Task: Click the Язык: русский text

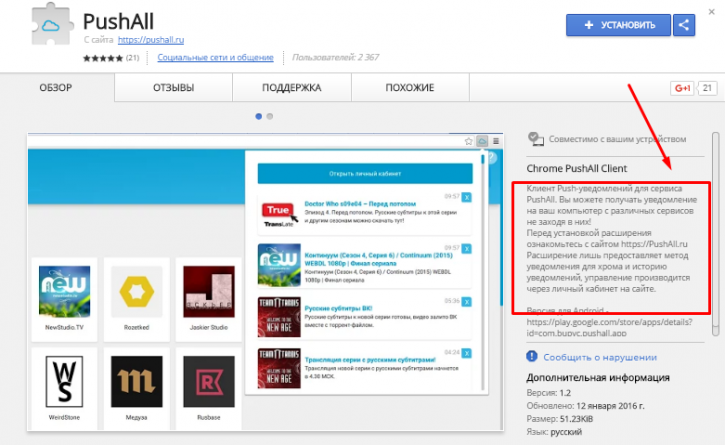Action: tap(554, 432)
